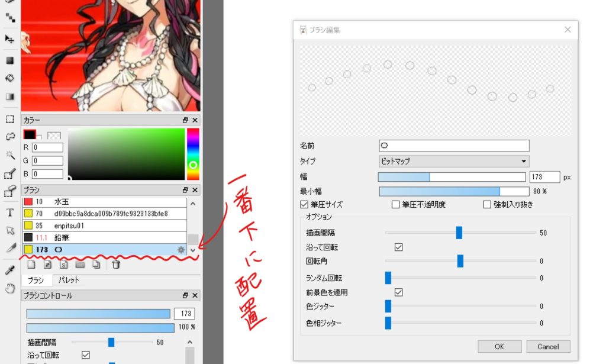Open settings gear on selected brush 173

click(x=181, y=250)
